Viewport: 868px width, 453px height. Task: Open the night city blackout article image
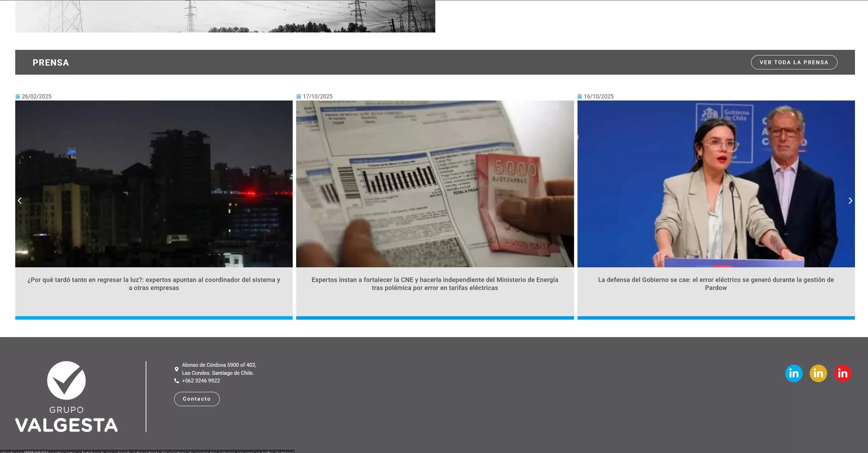coord(154,183)
